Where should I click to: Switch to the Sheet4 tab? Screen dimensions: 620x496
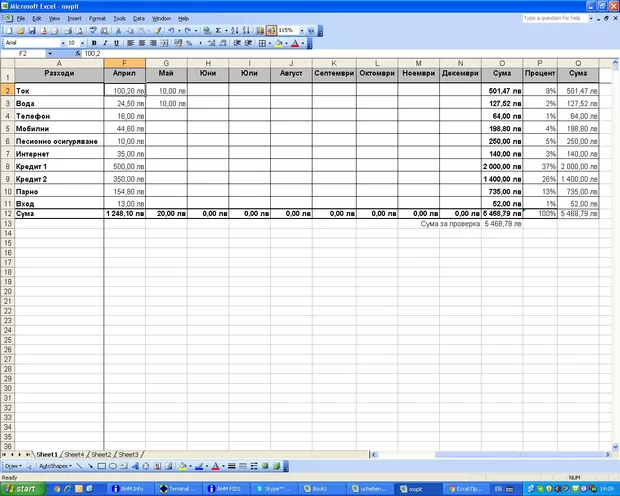(x=75, y=455)
